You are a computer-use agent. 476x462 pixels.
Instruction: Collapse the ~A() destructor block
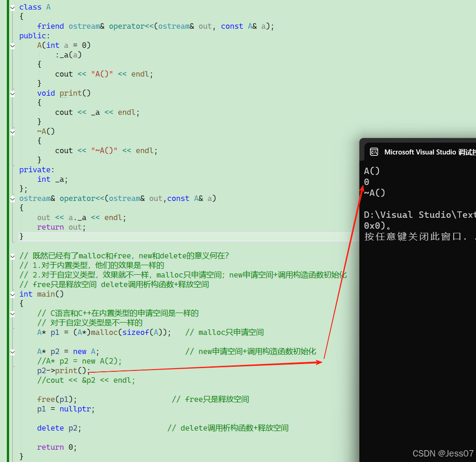12,132
